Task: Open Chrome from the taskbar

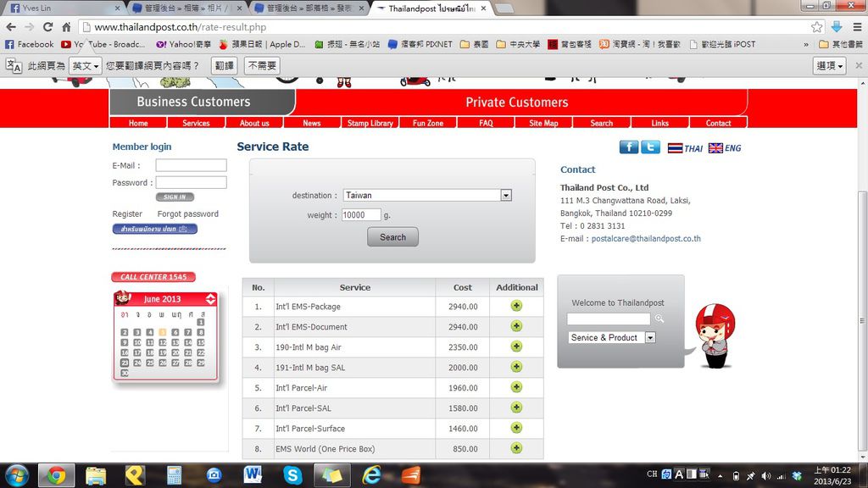Action: [56, 475]
